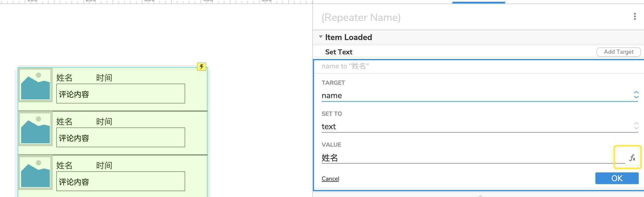The height and width of the screenshot is (197, 644).
Task: Click the yellow lightning interaction badge
Action: [201, 67]
